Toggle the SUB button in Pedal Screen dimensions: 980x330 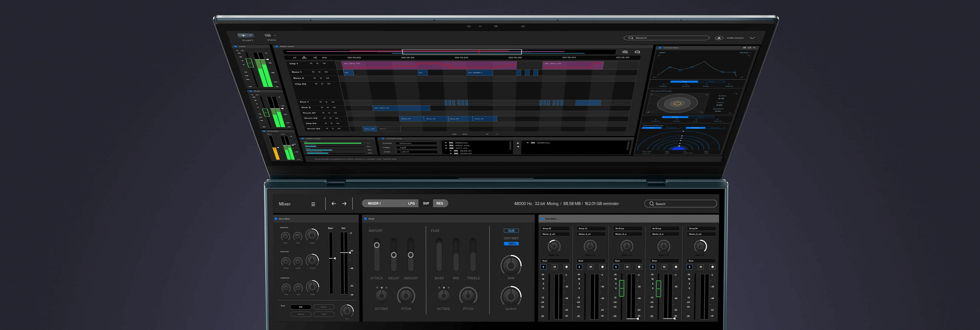511,231
